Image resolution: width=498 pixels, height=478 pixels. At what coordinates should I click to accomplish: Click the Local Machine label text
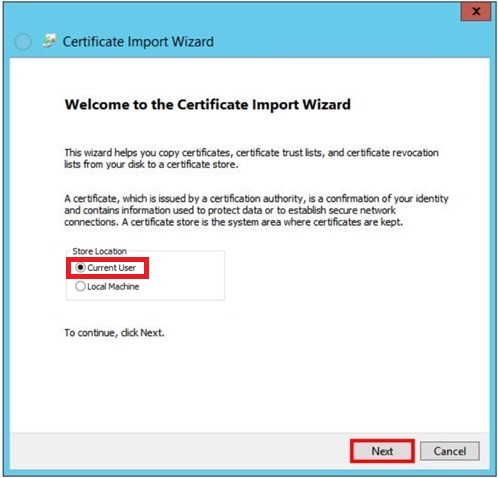113,286
